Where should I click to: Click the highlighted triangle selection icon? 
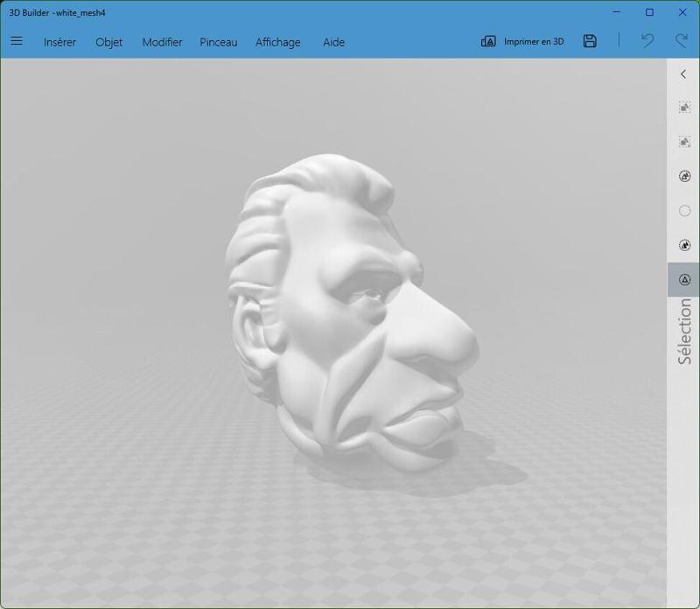(x=684, y=279)
